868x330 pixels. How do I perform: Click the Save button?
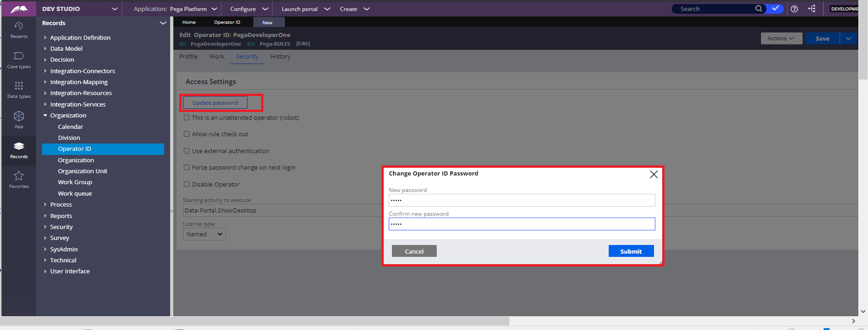(822, 38)
